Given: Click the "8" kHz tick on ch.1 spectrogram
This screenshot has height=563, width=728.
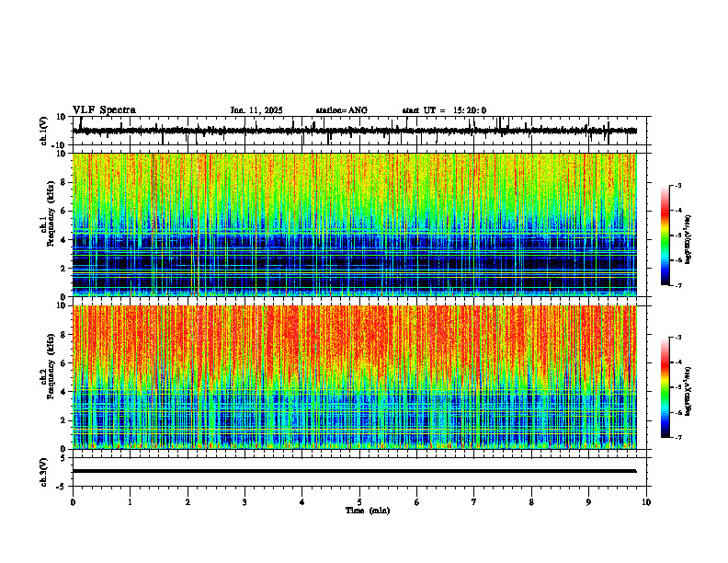Looking at the screenshot, I should tap(63, 182).
